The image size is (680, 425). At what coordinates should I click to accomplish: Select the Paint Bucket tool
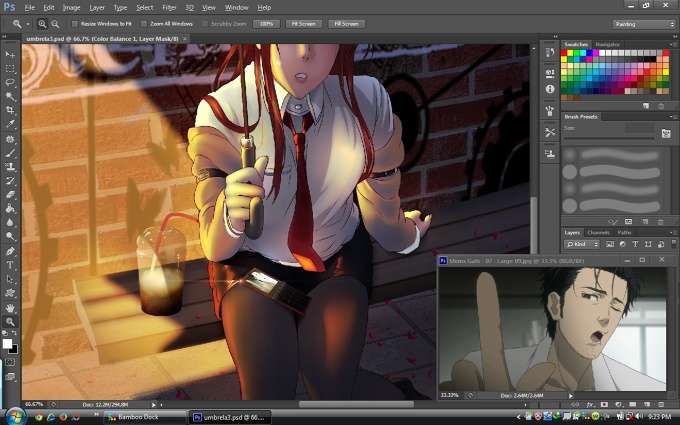[10, 209]
